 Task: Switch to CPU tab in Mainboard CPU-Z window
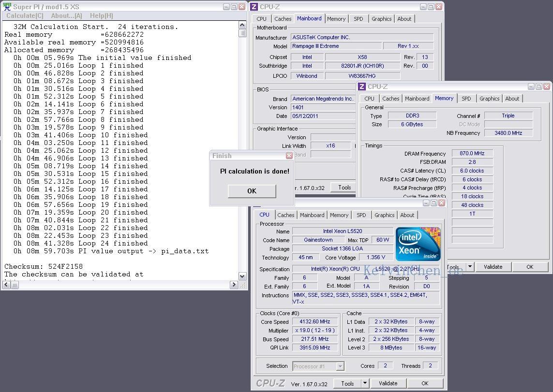tap(261, 19)
